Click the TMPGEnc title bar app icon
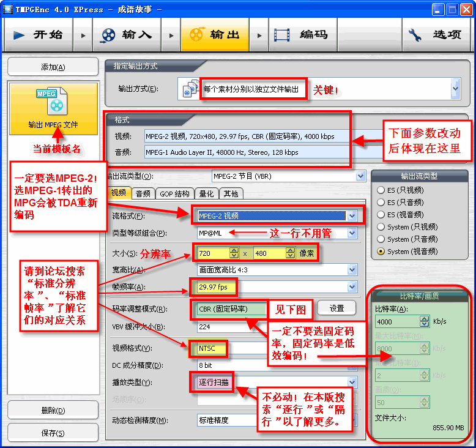This screenshot has width=476, height=448. (7, 9)
